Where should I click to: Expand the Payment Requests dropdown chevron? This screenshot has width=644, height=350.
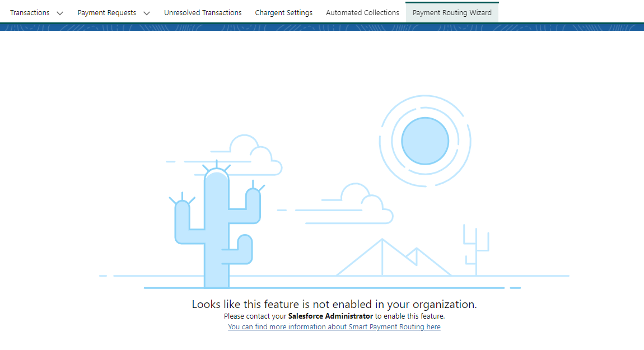147,13
